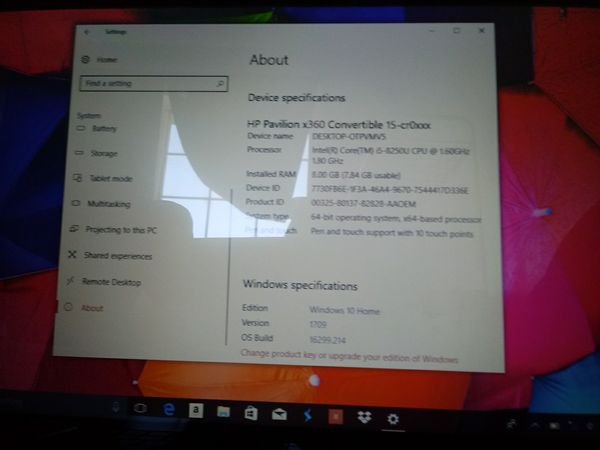
Task: Click the search magnifier icon
Action: pos(220,83)
